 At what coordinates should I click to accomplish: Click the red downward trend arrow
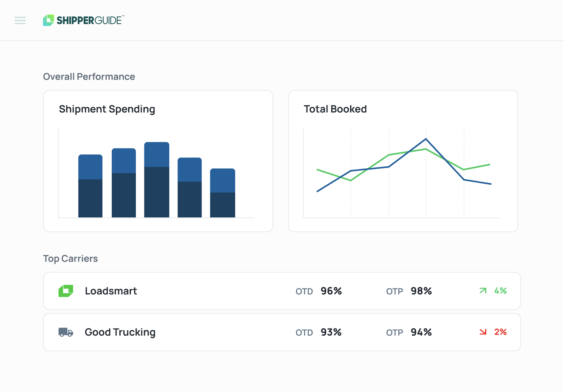pos(483,332)
